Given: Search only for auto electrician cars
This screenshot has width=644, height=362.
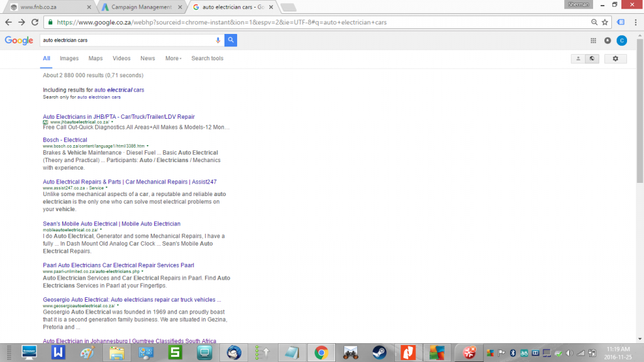Looking at the screenshot, I should 99,97.
